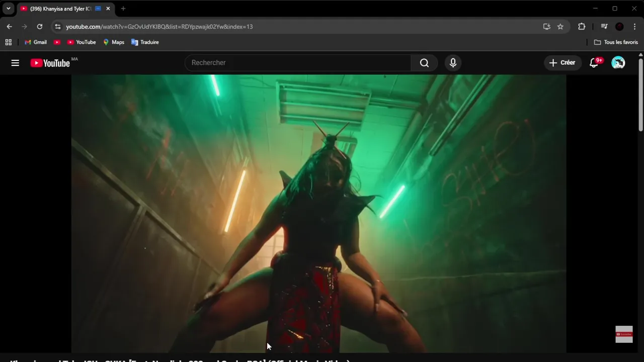The width and height of the screenshot is (644, 362).
Task: Open the YouTube guide hamburger menu
Action: (15, 63)
